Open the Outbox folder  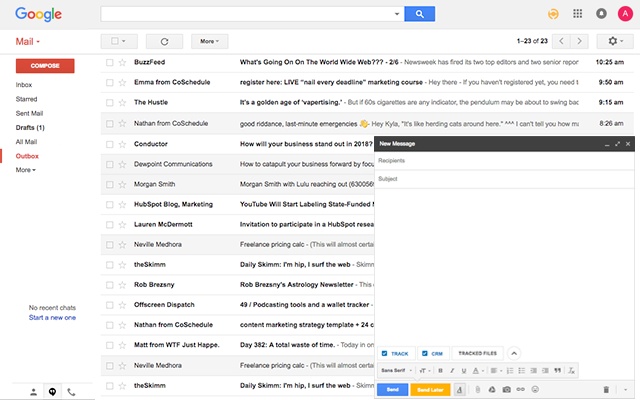27,156
